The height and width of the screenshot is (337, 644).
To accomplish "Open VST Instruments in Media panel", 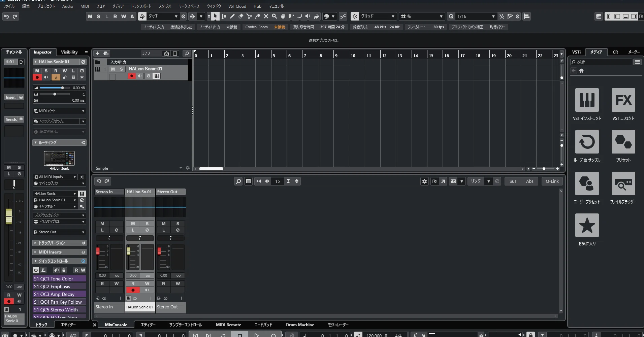I will 587,104.
